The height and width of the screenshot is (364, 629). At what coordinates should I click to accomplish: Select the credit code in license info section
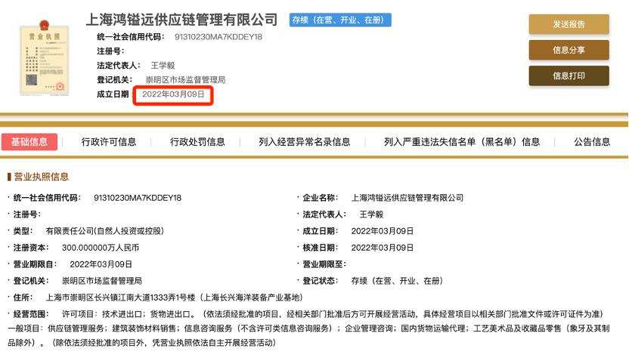[x=137, y=198]
